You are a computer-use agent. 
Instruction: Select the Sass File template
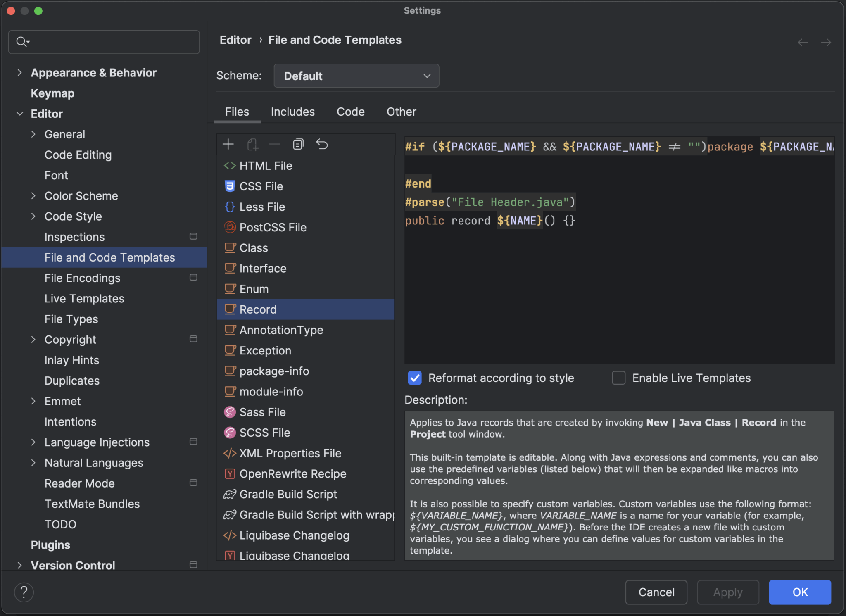click(262, 412)
